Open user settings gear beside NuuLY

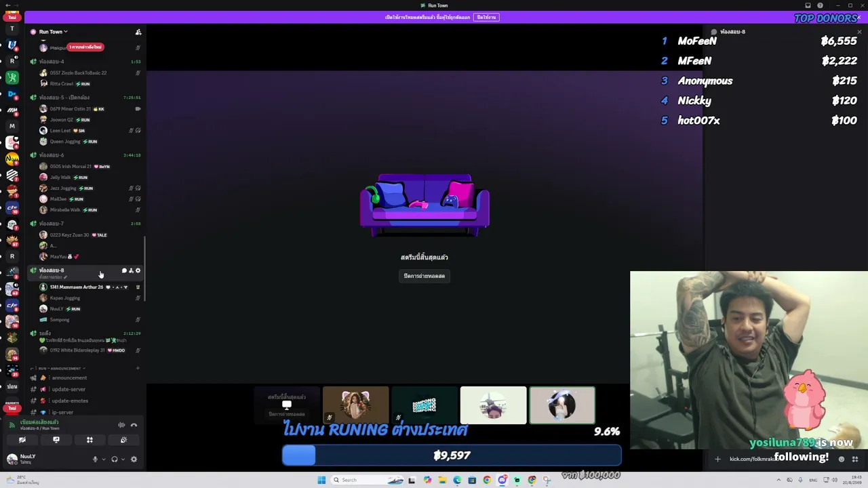click(x=134, y=460)
